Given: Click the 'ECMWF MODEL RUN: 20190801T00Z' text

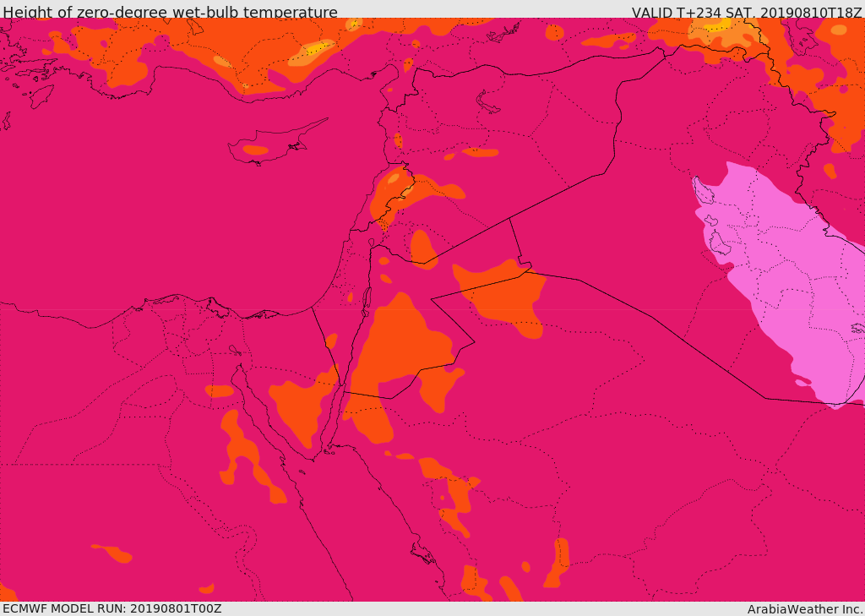Looking at the screenshot, I should coord(112,608).
